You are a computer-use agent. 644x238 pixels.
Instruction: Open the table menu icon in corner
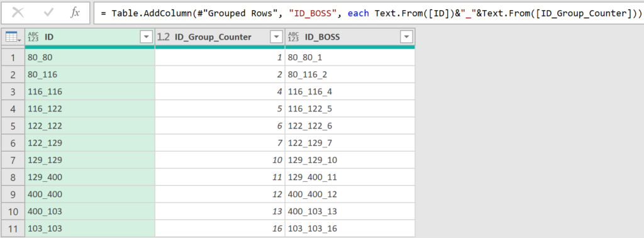[13, 37]
